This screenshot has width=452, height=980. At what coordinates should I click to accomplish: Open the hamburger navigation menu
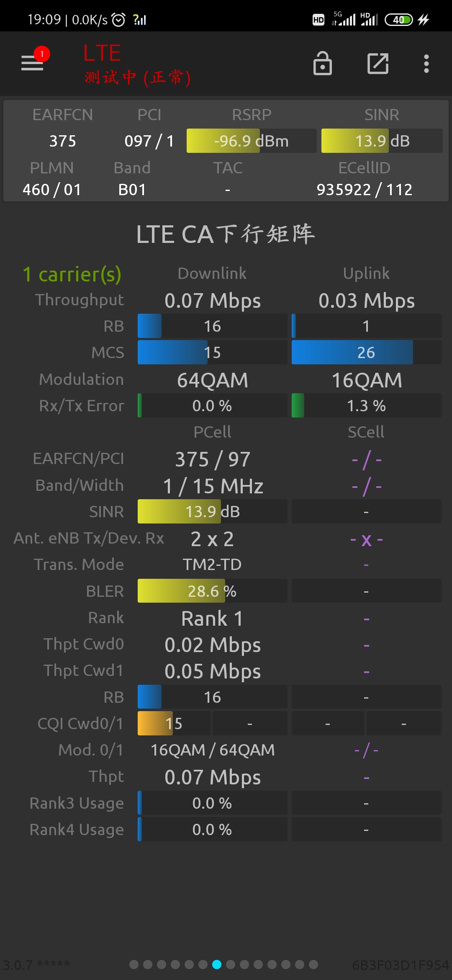[32, 63]
